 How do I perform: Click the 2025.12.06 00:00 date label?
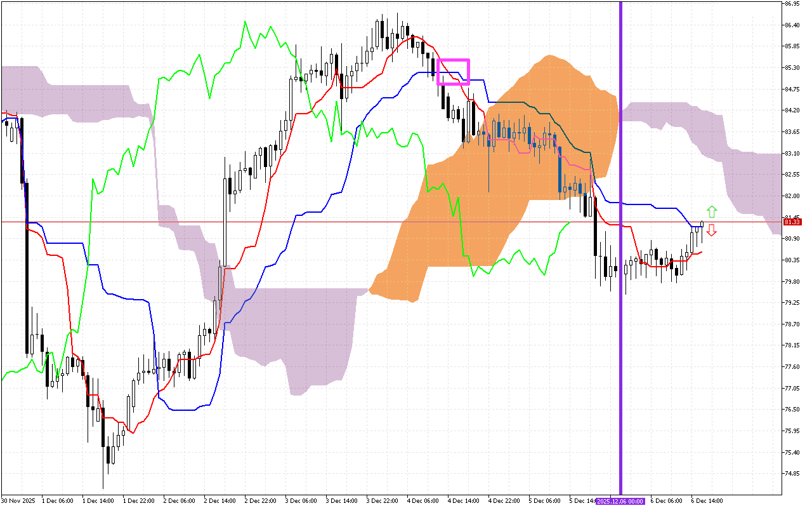coord(620,501)
